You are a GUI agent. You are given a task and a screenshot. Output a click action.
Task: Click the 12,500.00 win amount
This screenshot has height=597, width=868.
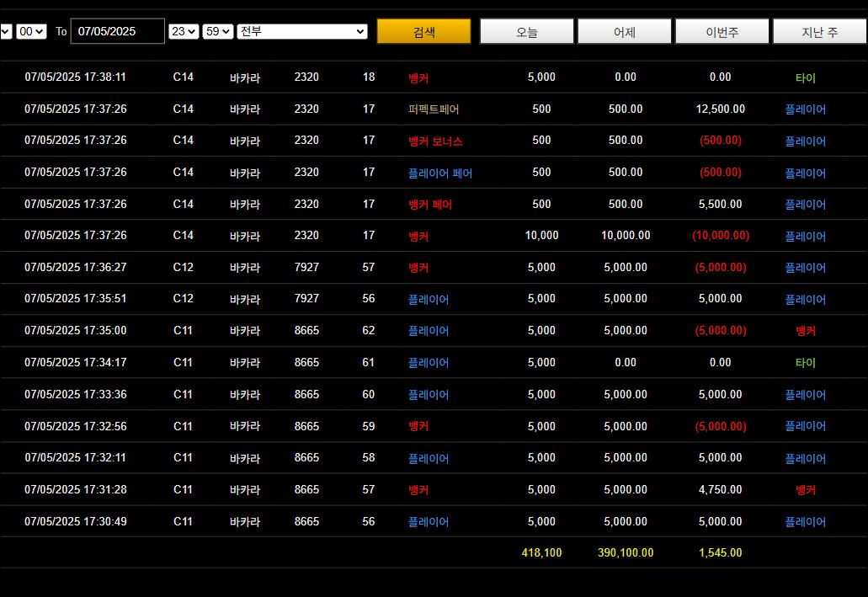(720, 109)
